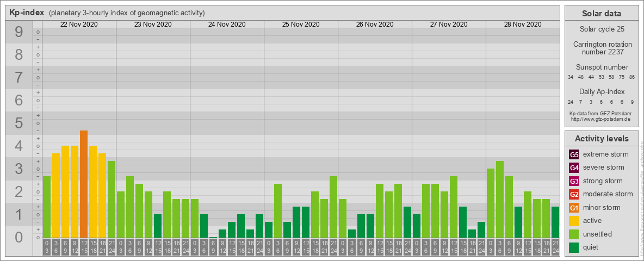The image size is (644, 261).
Task: Click 'Carrington rotation number 2237' text
Action: point(602,48)
